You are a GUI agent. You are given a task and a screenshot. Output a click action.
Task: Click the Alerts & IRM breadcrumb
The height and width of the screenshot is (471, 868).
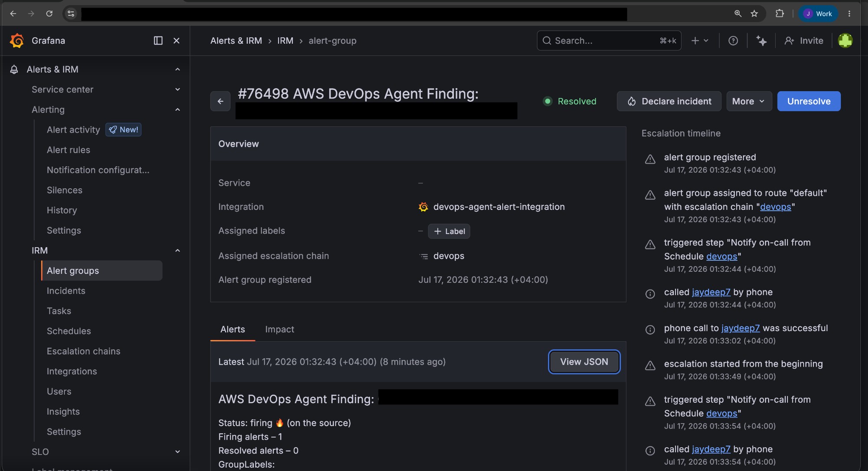pos(236,40)
